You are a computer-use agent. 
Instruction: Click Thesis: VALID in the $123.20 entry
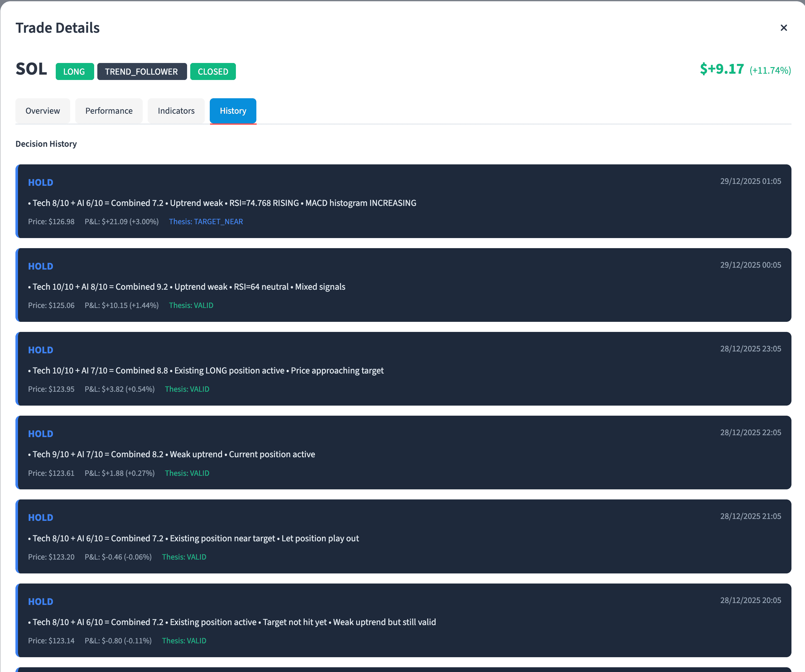click(x=184, y=557)
